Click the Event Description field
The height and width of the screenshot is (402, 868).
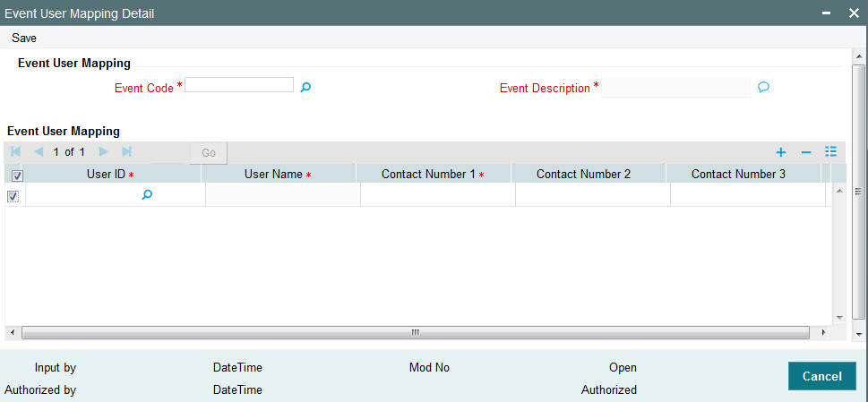pyautogui.click(x=676, y=88)
